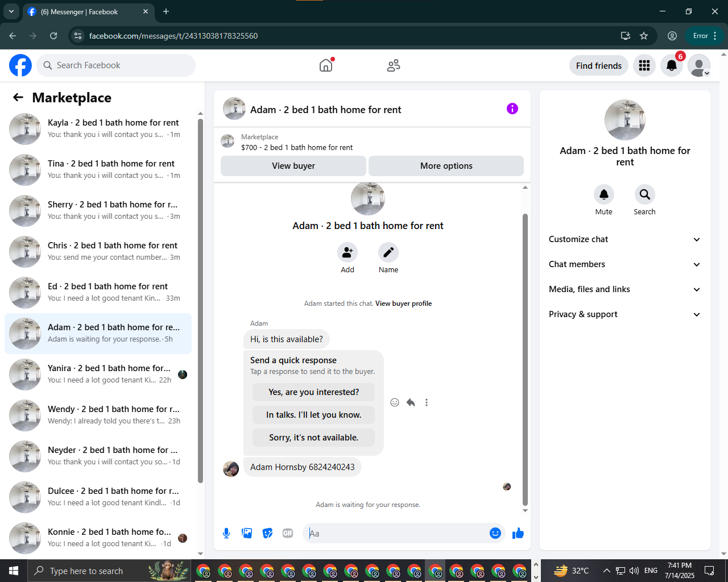Expand the Customize chat section
728x582 pixels.
pos(624,239)
